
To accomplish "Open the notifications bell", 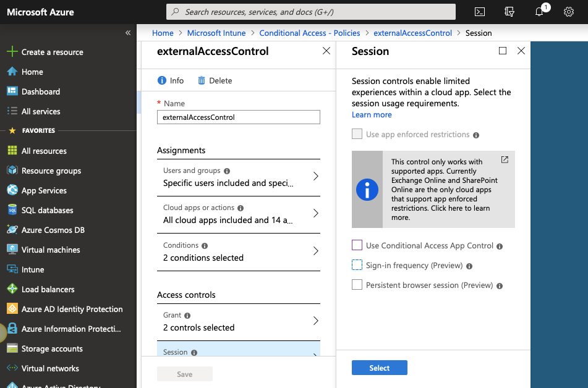I will point(539,12).
